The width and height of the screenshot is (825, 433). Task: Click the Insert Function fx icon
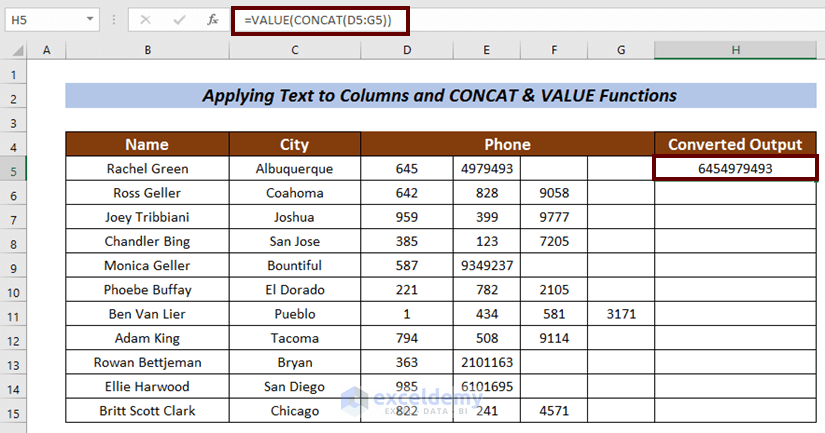211,19
